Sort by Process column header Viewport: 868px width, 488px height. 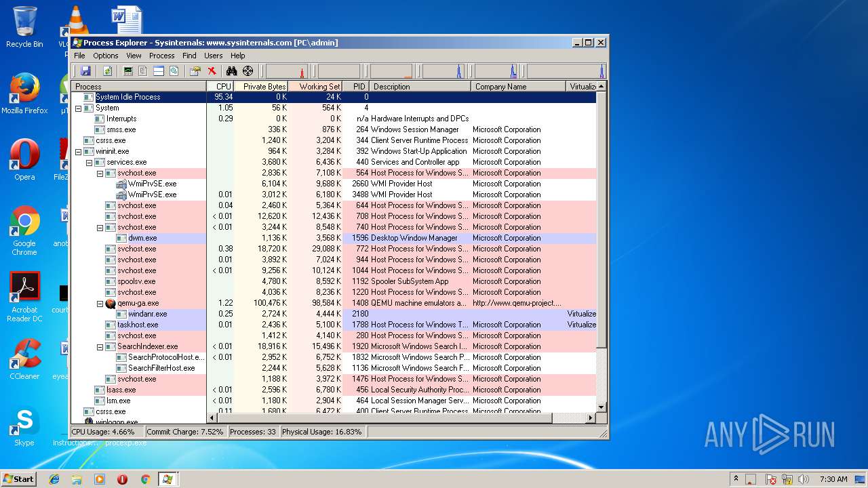[139, 86]
